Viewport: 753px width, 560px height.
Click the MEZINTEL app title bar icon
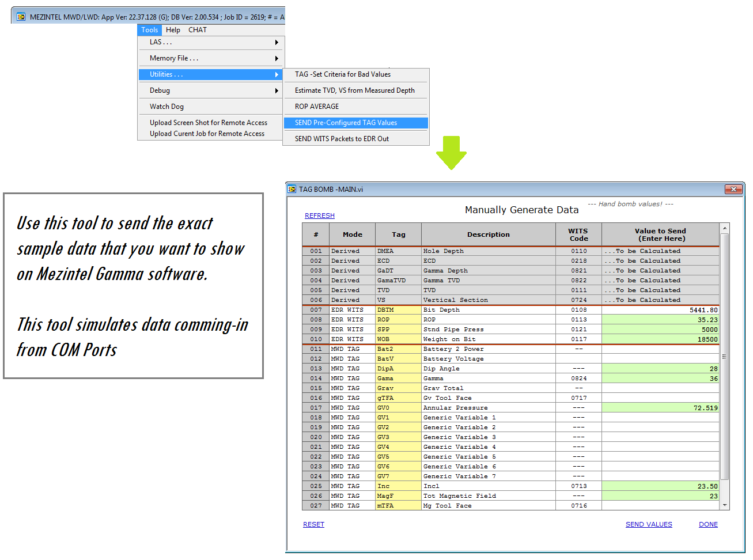[21, 17]
